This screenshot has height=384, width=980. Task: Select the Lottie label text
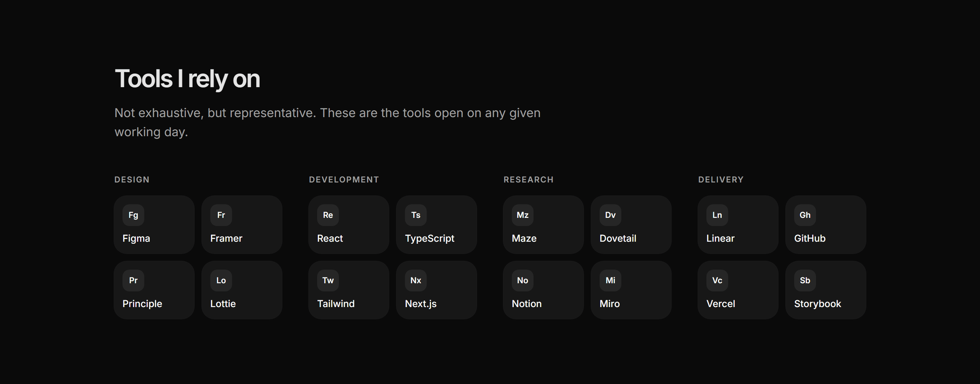click(x=223, y=304)
